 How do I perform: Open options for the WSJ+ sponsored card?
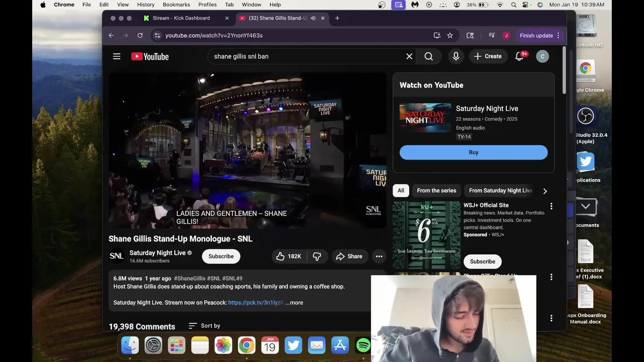tap(551, 206)
